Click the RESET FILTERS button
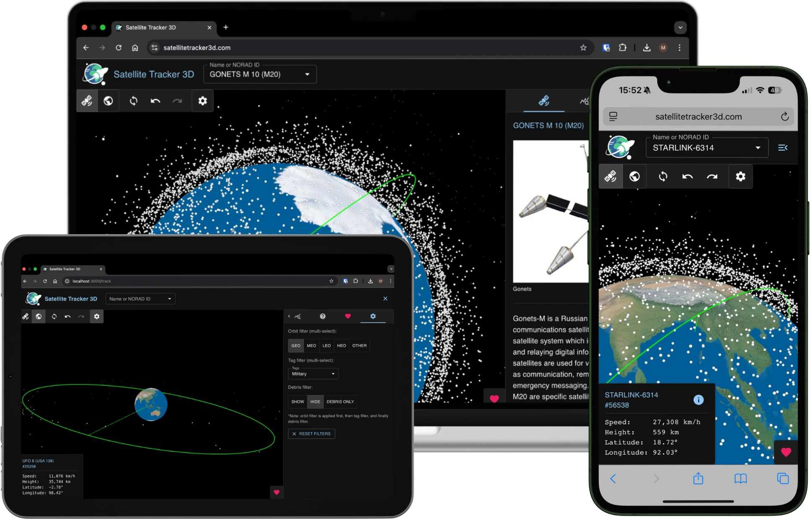The height and width of the screenshot is (519, 812). (311, 433)
